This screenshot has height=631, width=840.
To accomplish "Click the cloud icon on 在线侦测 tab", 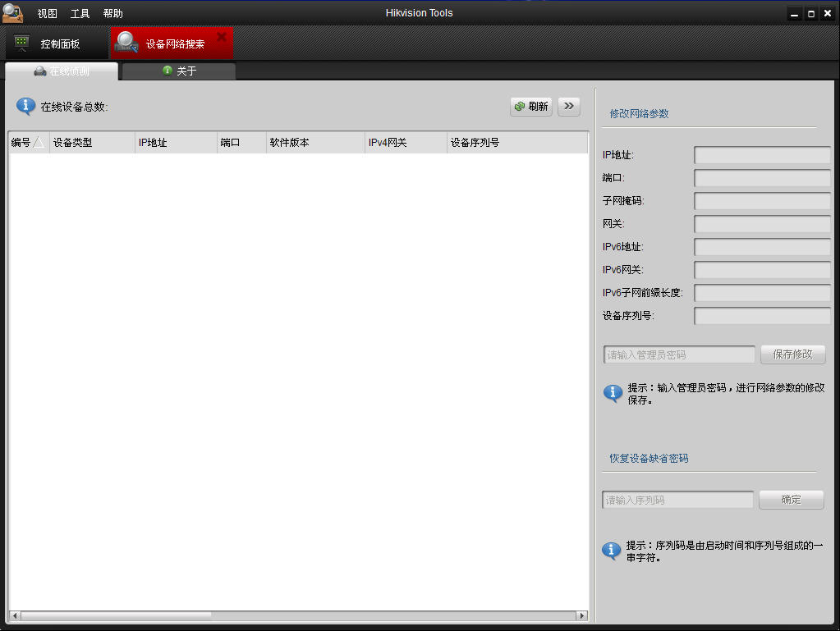I will click(39, 71).
